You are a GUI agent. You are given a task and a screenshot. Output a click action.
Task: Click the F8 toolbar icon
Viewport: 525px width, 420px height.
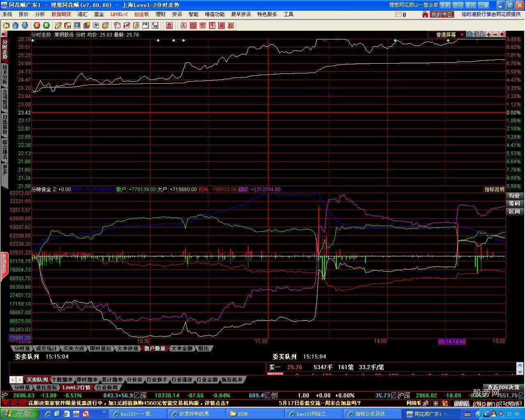(145, 25)
